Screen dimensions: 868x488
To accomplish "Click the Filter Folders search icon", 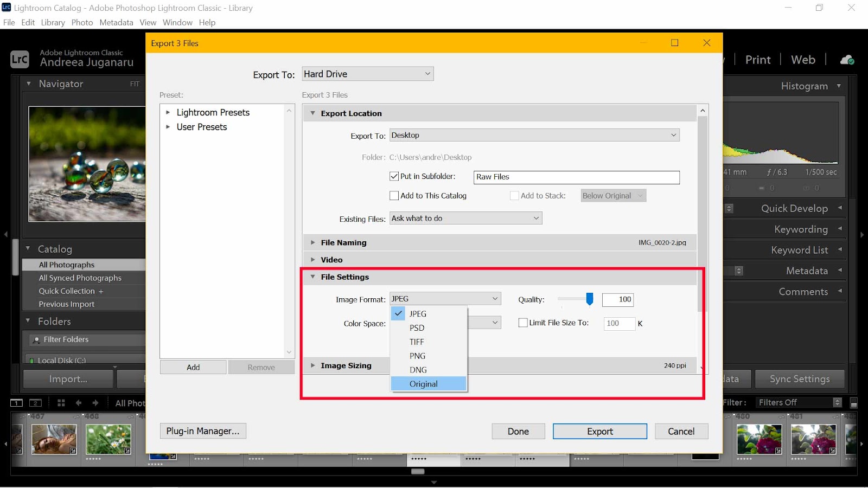I will 36,340.
